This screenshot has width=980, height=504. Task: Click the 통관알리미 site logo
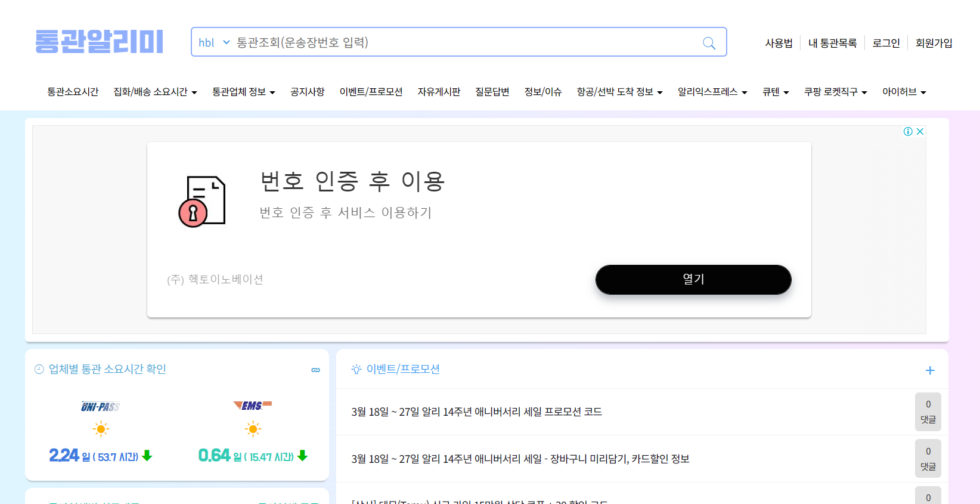99,42
